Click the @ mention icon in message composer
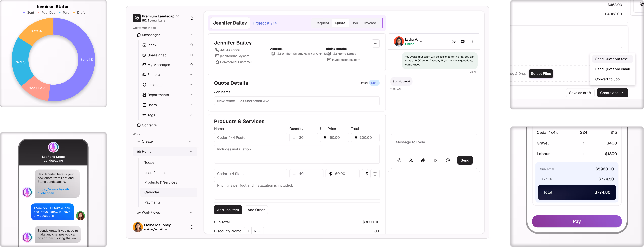This screenshot has height=247, width=644. tap(399, 160)
